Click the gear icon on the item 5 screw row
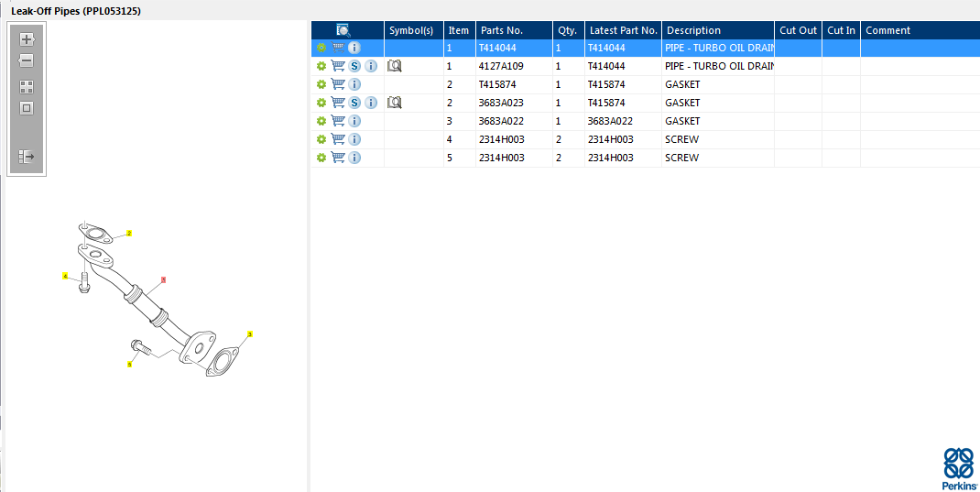 coord(321,158)
